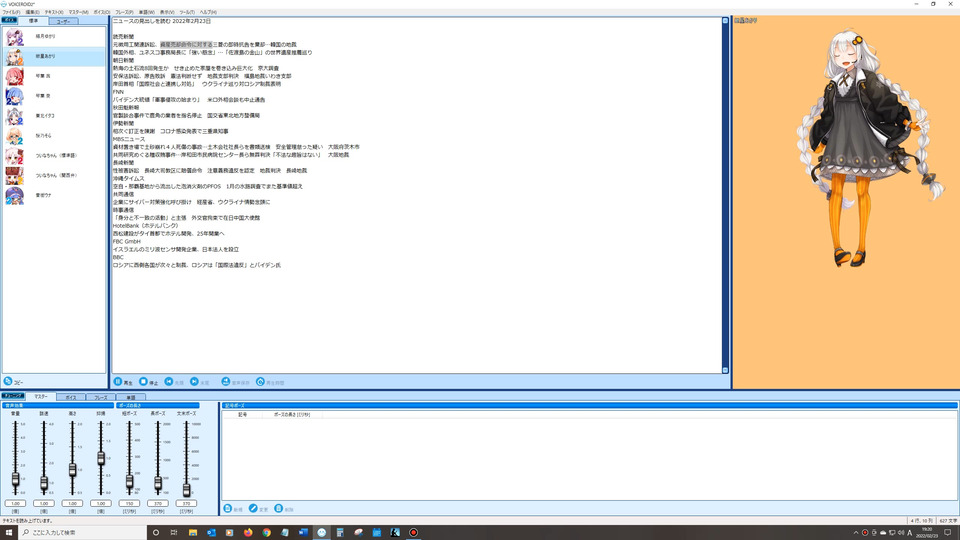Click the コピー (copy voice) icon
Image resolution: width=960 pixels, height=540 pixels.
coord(8,381)
